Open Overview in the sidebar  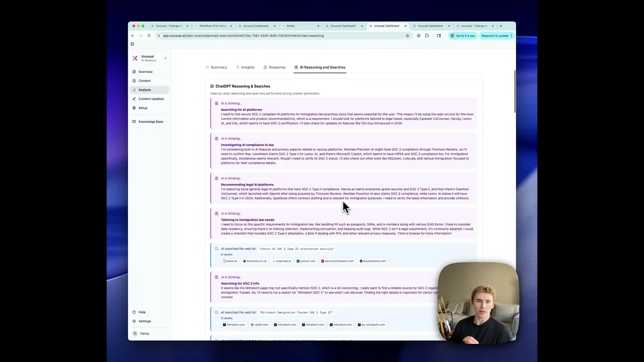(145, 72)
